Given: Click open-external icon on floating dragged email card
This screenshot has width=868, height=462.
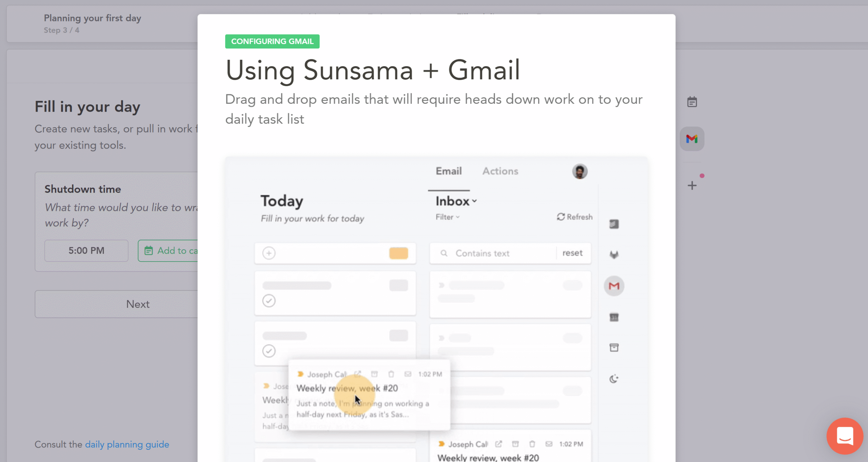Looking at the screenshot, I should 357,374.
